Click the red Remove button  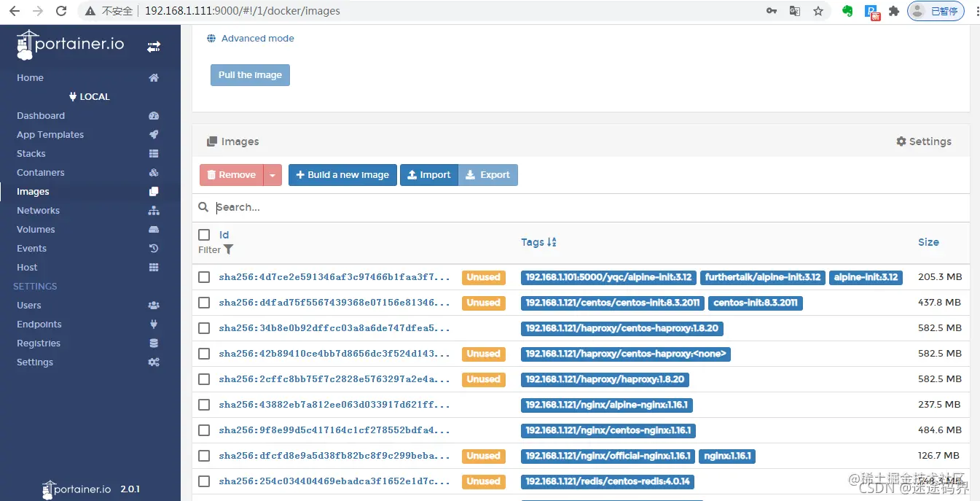[x=232, y=175]
